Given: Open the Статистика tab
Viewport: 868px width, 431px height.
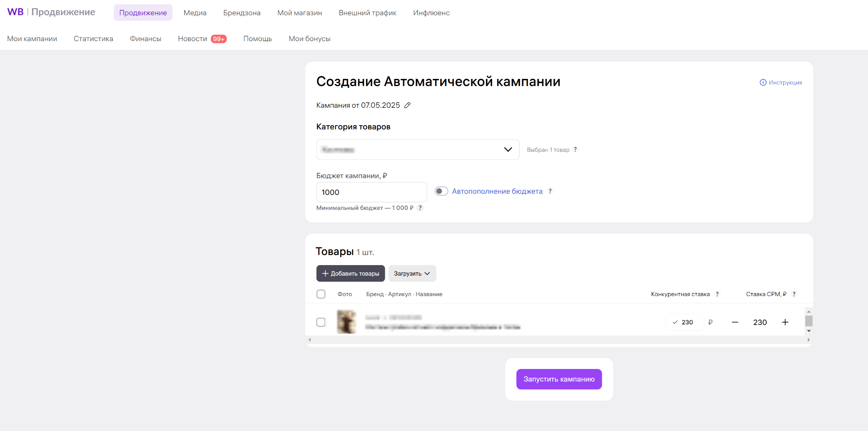Looking at the screenshot, I should click(93, 39).
